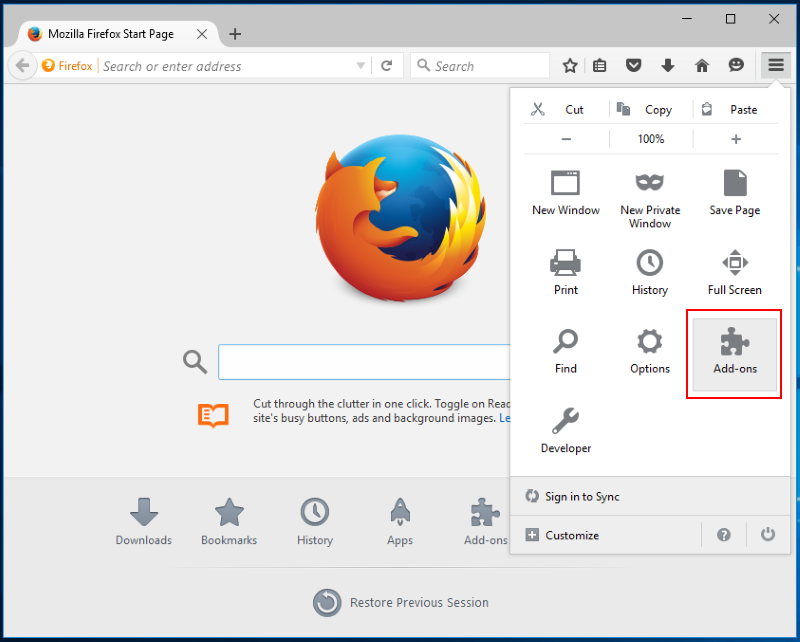The height and width of the screenshot is (642, 800).
Task: Click the Firefox identity label
Action: 68,66
